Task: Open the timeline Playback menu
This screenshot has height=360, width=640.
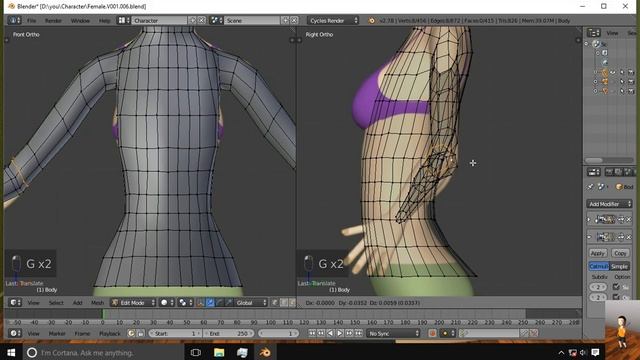Action: (110, 333)
